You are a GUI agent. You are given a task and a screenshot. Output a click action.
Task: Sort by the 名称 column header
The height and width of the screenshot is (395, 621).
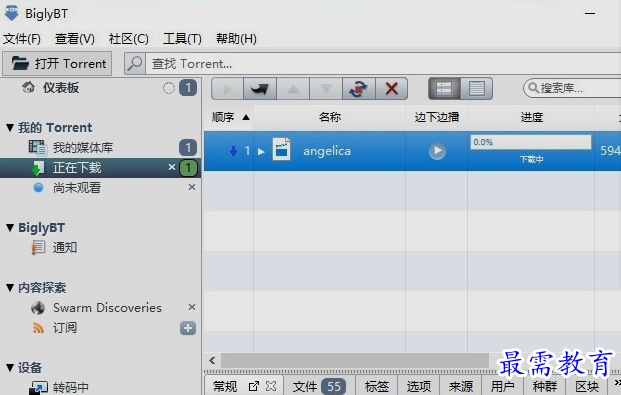(330, 117)
